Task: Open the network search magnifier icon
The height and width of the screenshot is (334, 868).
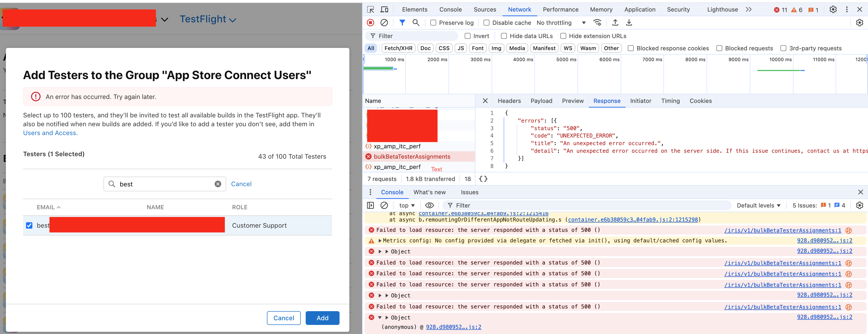Action: click(x=416, y=23)
